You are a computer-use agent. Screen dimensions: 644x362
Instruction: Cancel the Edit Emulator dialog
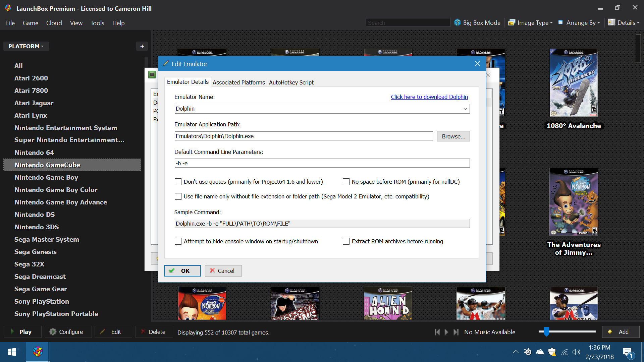(x=223, y=271)
